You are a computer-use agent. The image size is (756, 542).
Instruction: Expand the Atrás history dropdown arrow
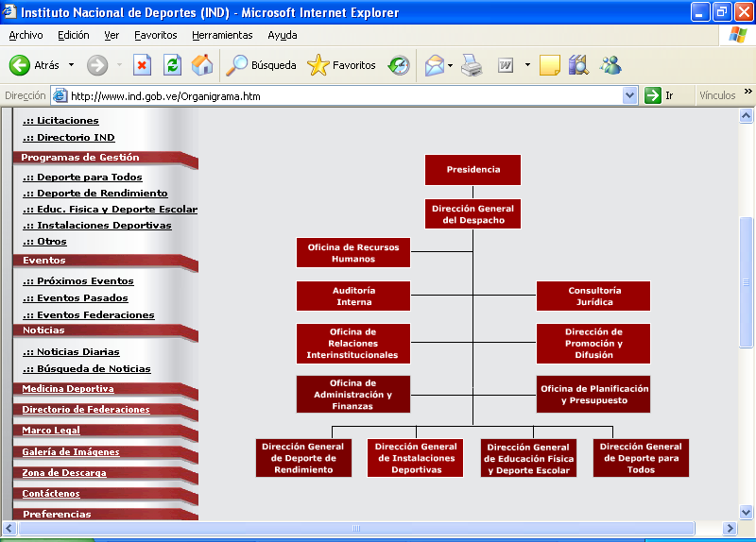tap(72, 65)
